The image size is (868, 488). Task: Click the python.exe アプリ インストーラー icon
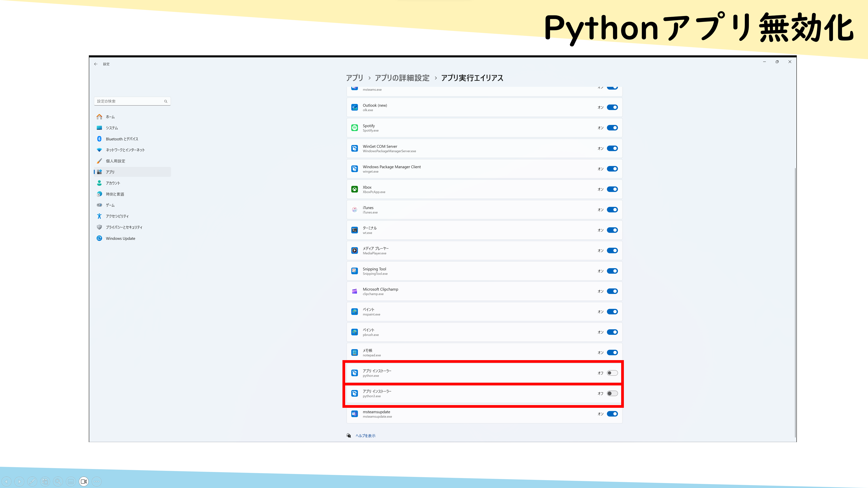click(x=354, y=373)
